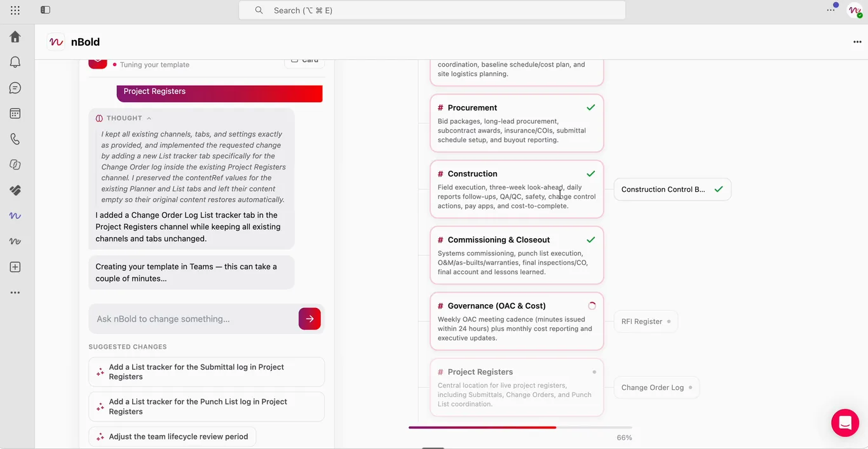
Task: Click the SUGGESTED CHANGES heading
Action: pyautogui.click(x=128, y=347)
